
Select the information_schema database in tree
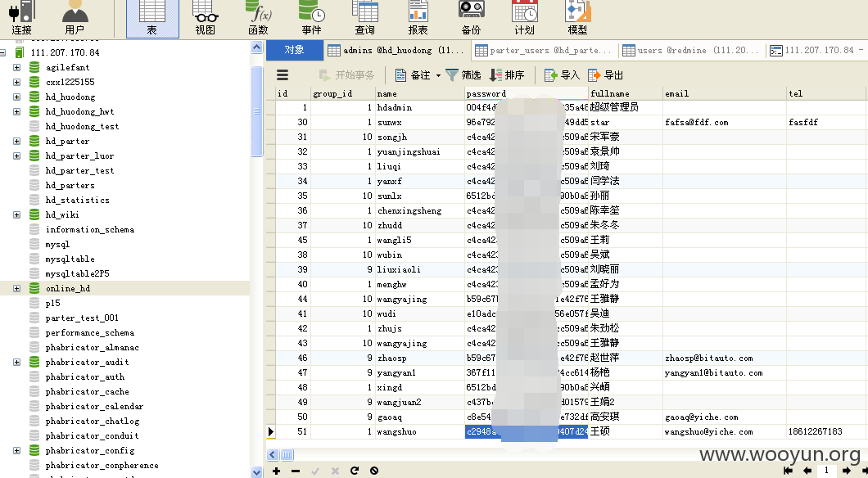[90, 230]
